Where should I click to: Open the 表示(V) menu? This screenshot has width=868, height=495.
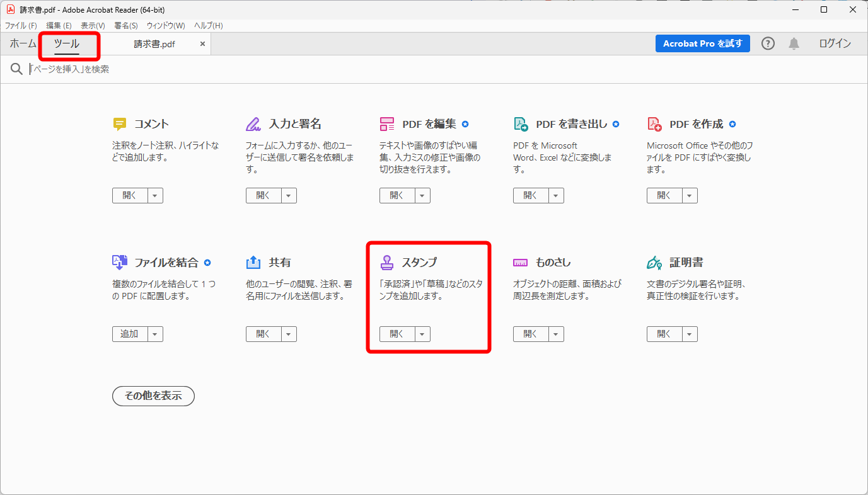tap(93, 26)
